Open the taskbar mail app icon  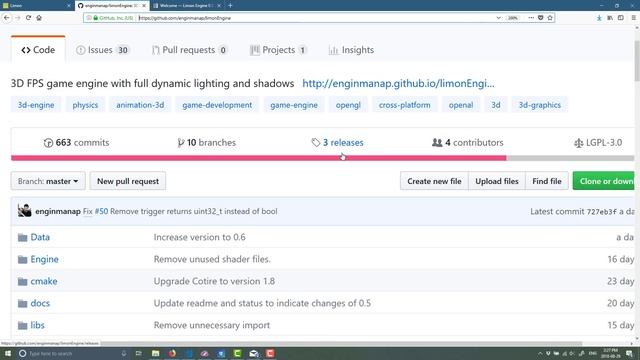253,353
